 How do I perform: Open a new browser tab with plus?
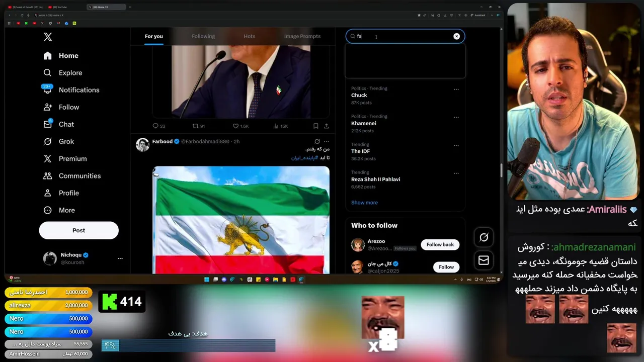[130, 7]
